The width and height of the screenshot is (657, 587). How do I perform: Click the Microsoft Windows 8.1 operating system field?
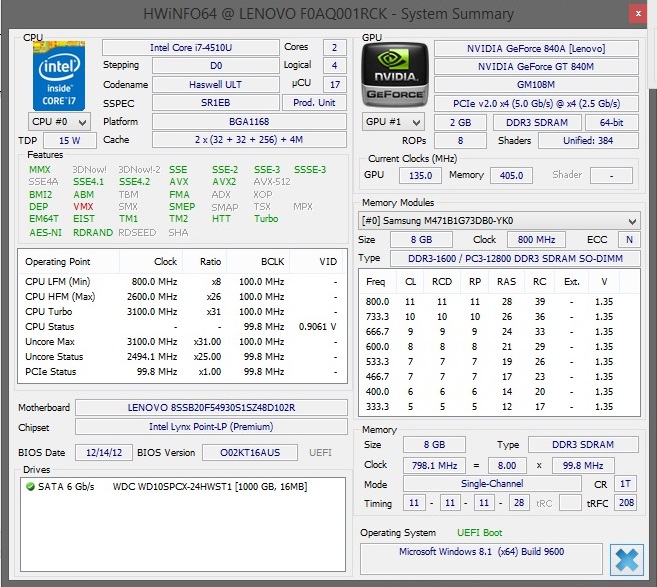tap(483, 552)
